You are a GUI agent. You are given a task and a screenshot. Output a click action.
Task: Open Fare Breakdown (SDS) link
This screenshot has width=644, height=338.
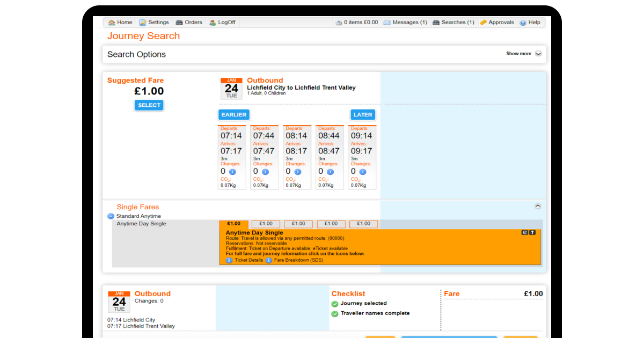pos(298,260)
